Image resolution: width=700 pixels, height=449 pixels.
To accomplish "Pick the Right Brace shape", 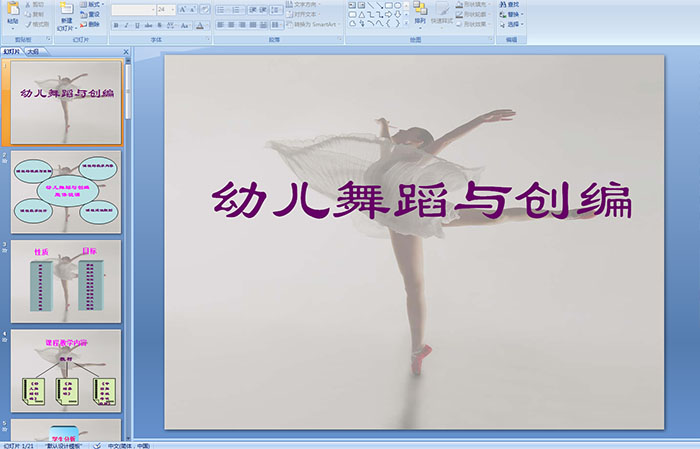I will coord(397,24).
